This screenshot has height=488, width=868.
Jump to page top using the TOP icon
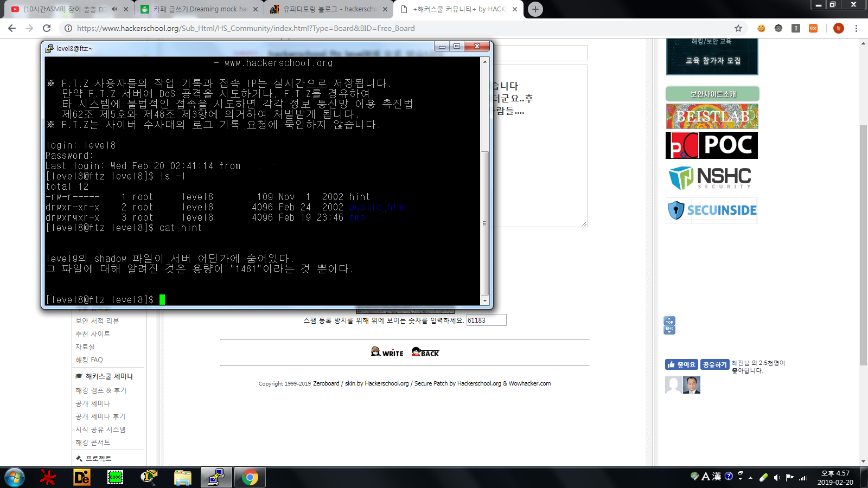tap(669, 322)
